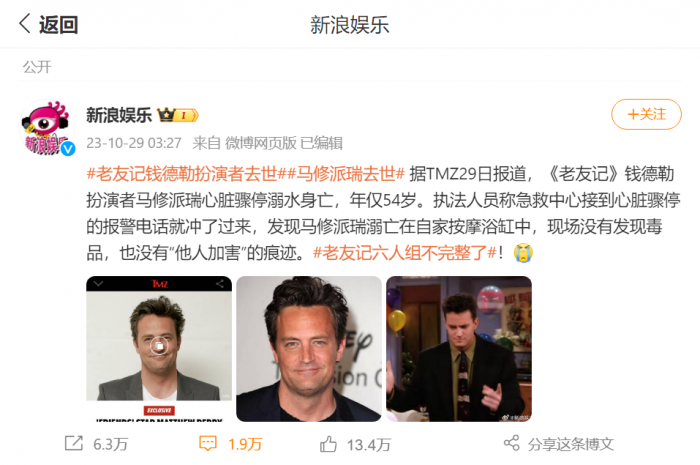Play the video in first thumbnail
Image resolution: width=700 pixels, height=465 pixels.
tap(159, 345)
